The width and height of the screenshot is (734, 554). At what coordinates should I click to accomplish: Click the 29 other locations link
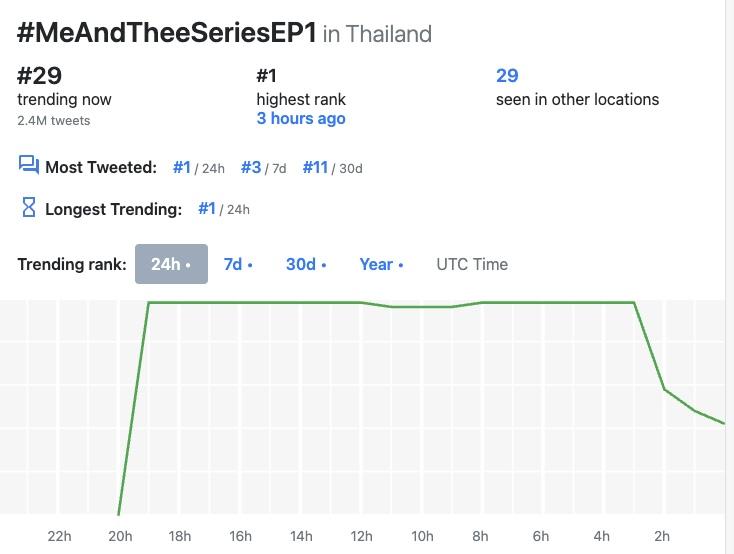click(x=507, y=75)
